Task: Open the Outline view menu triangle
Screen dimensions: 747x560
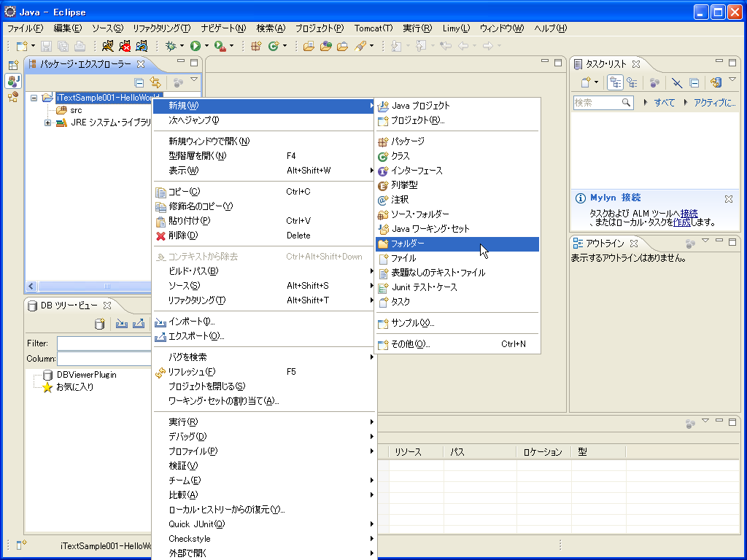Action: 705,240
